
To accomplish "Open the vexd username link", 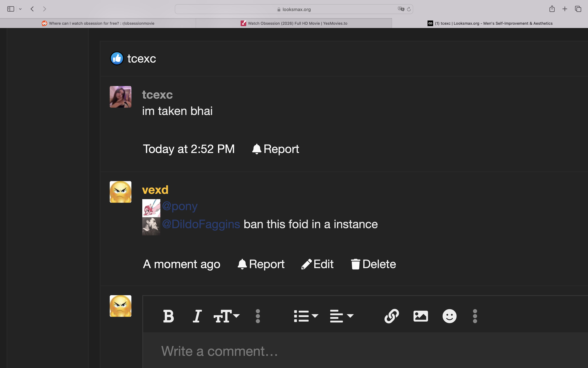I will coord(155,190).
